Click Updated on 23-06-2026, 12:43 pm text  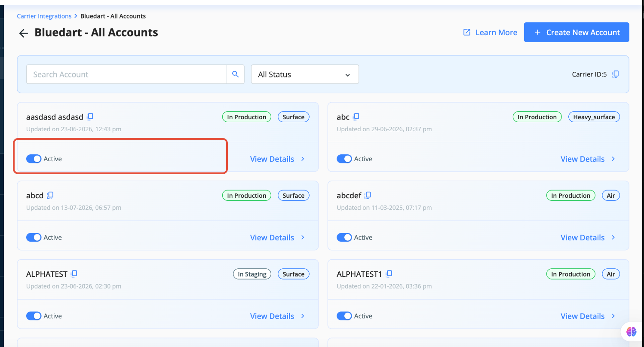(x=74, y=129)
